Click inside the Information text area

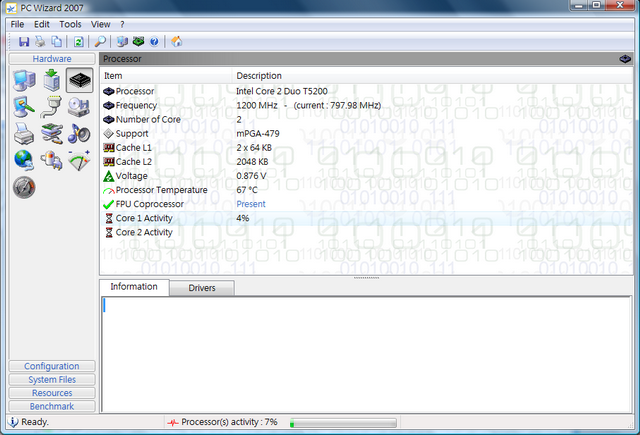(366, 354)
